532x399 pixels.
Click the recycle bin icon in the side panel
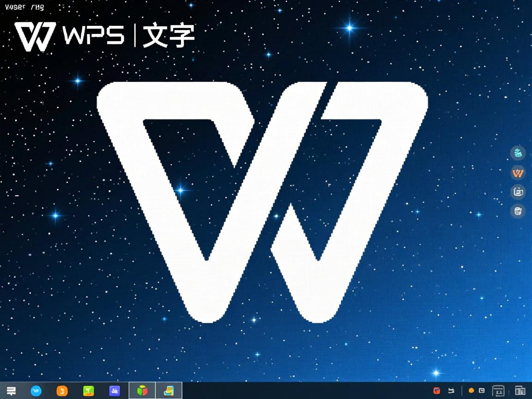(518, 211)
